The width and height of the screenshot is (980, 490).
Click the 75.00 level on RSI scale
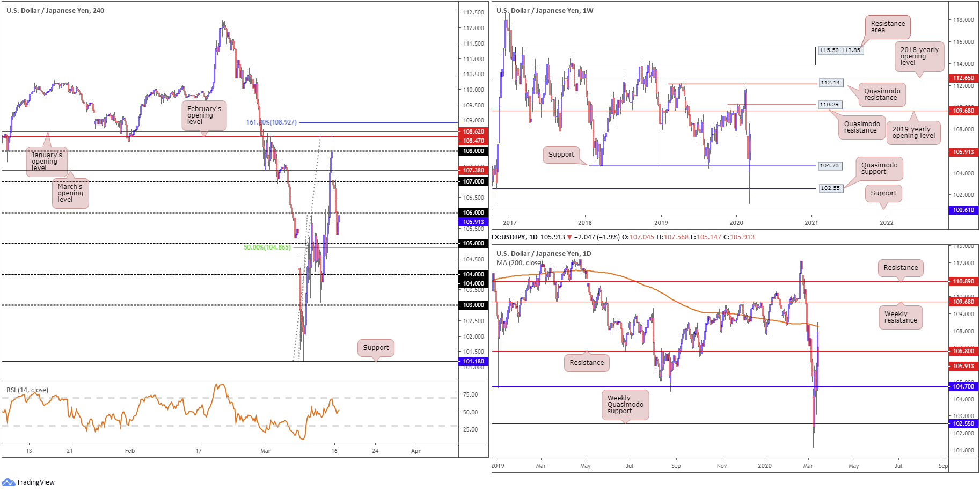[x=470, y=394]
